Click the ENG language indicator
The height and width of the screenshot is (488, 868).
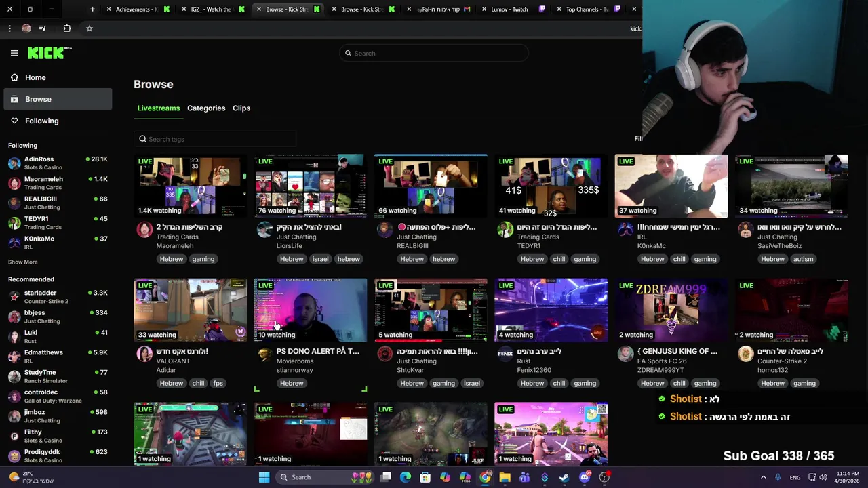795,477
